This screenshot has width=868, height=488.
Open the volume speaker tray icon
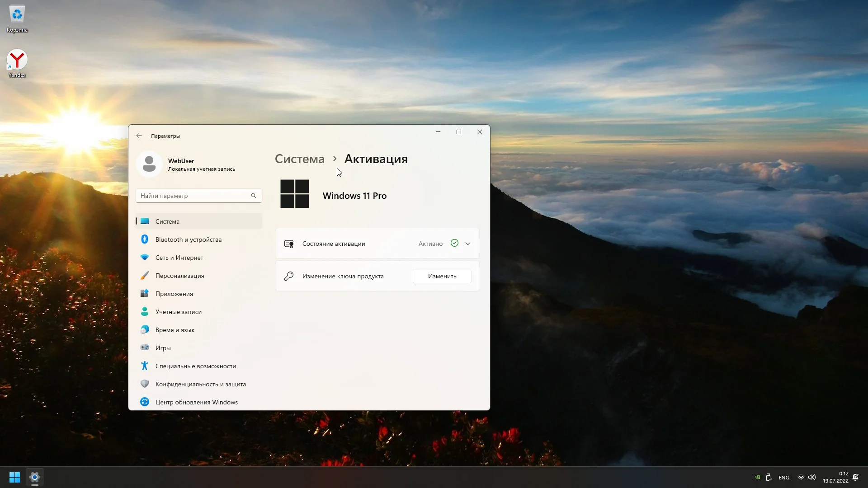[812, 477]
